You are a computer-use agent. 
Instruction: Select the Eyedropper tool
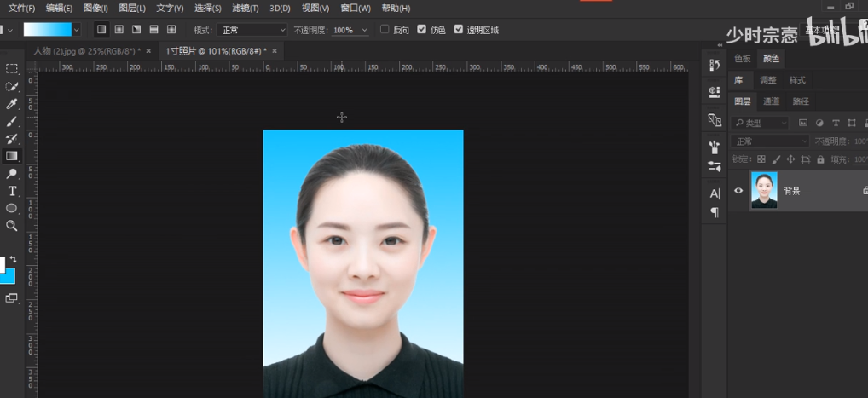(12, 104)
